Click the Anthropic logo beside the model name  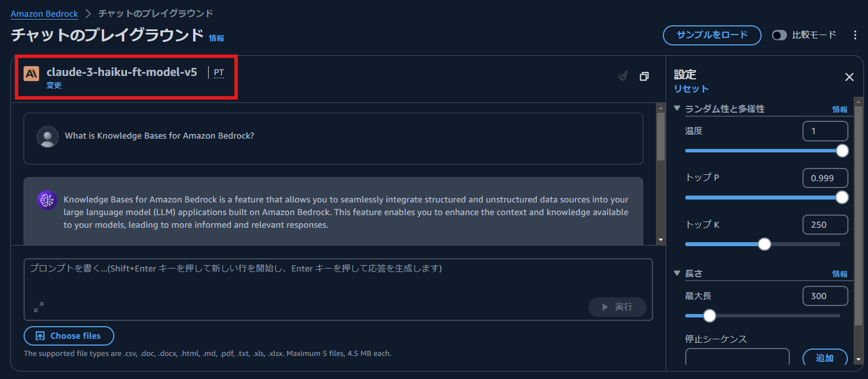[31, 73]
